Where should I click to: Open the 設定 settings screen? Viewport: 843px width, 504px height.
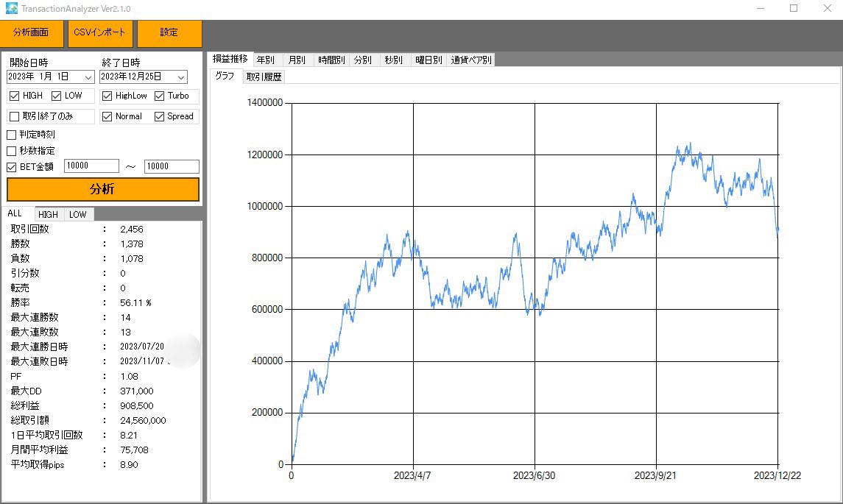169,33
